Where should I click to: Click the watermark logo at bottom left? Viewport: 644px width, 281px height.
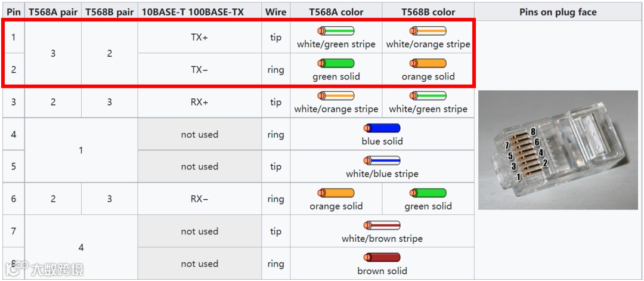(44, 269)
